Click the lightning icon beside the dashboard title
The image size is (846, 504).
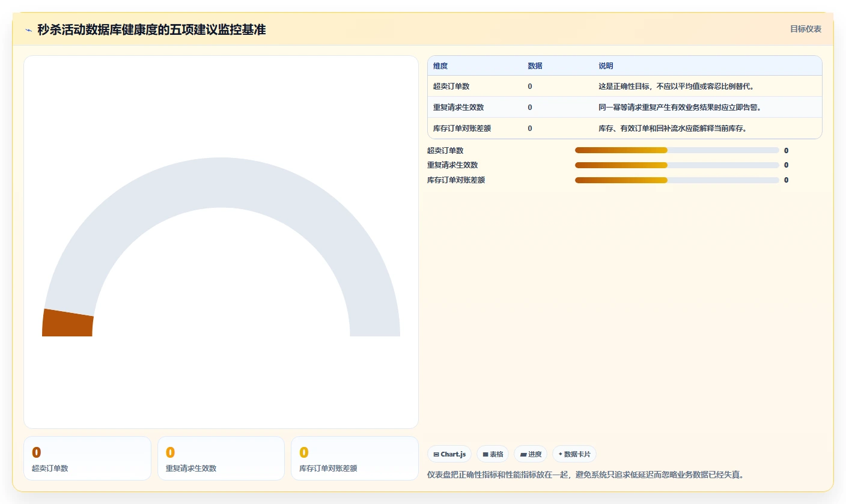tap(28, 30)
